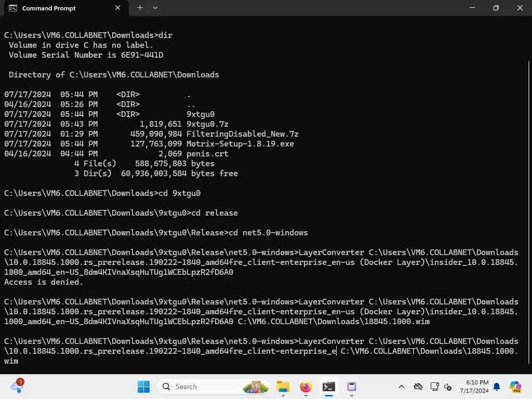This screenshot has width=532, height=399.
Task: Close the Command Prompt tab
Action: coord(117,8)
